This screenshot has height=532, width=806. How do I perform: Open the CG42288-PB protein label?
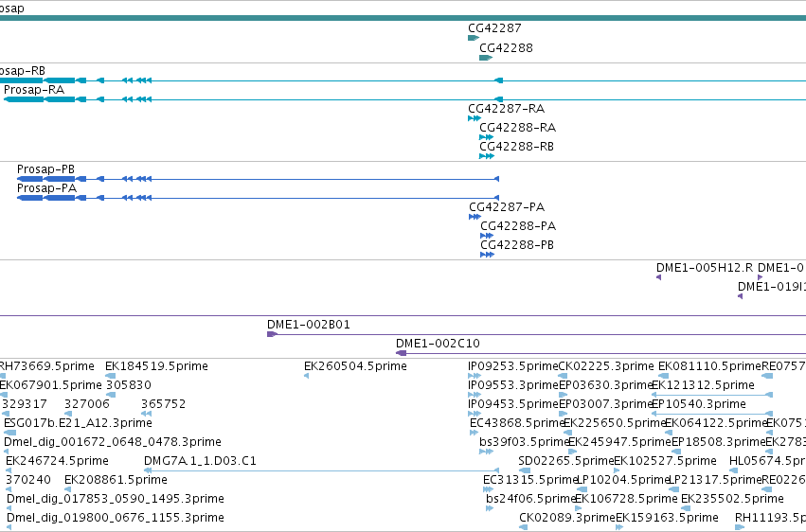[517, 245]
